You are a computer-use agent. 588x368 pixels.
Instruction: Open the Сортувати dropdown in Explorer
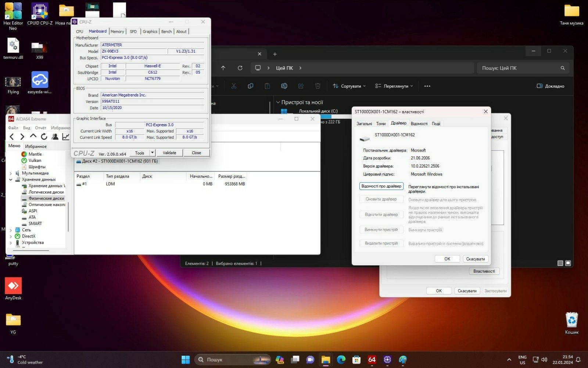pyautogui.click(x=349, y=86)
